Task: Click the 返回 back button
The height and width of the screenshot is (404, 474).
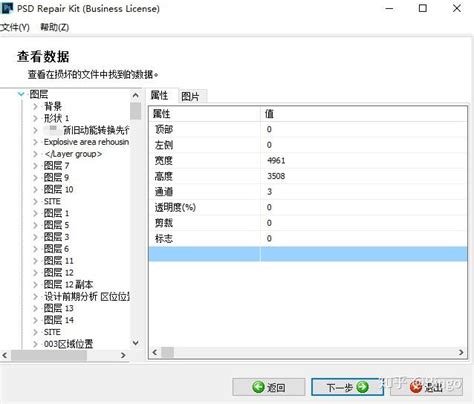Action: (269, 387)
